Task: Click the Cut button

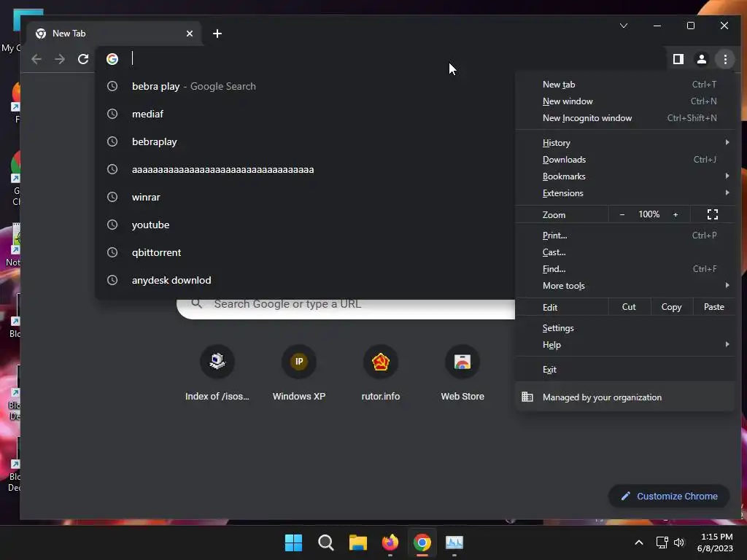Action: pyautogui.click(x=629, y=307)
